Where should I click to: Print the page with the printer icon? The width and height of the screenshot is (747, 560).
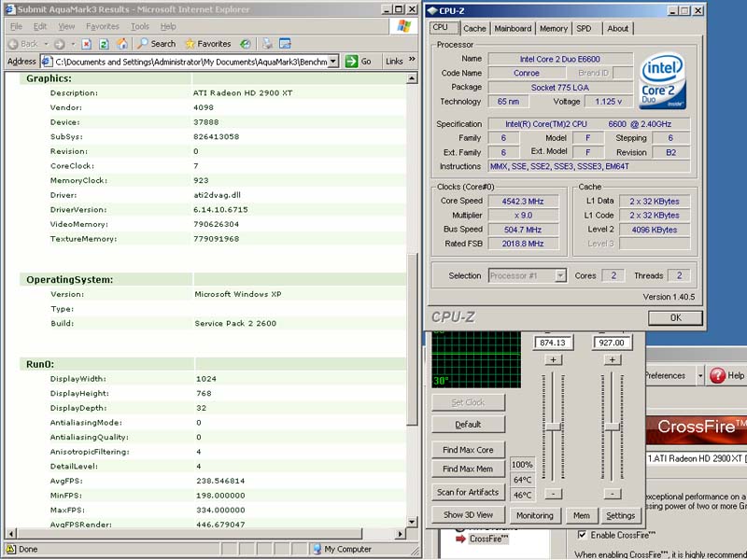(268, 44)
